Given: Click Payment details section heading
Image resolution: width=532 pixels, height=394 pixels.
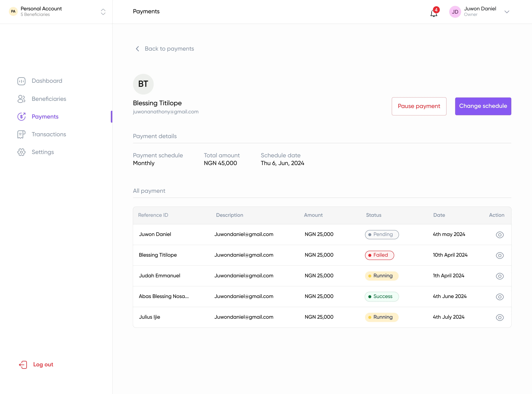Looking at the screenshot, I should (155, 136).
